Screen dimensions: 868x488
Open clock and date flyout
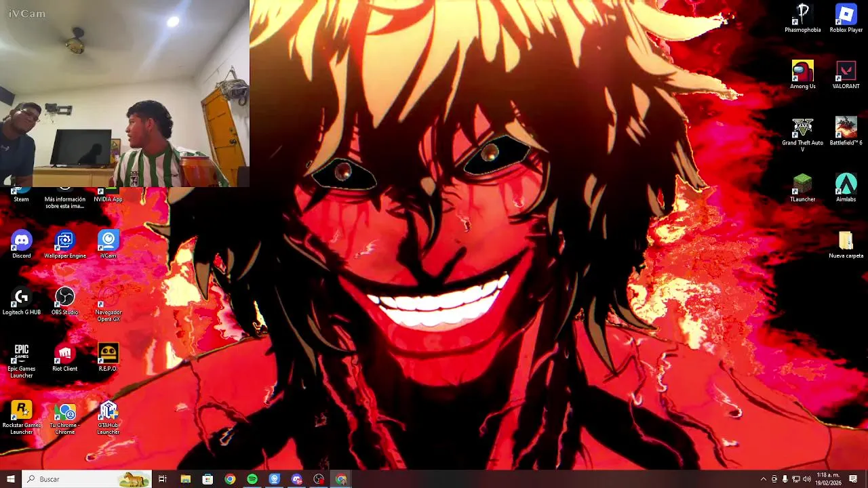tap(829, 479)
